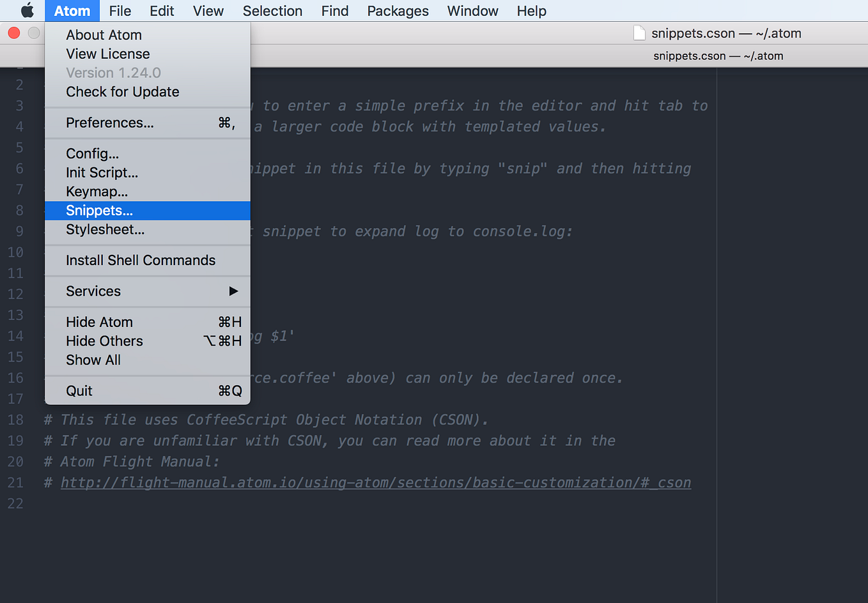Viewport: 868px width, 603px height.
Task: Click the document icon beside snippets.cson title
Action: point(639,33)
